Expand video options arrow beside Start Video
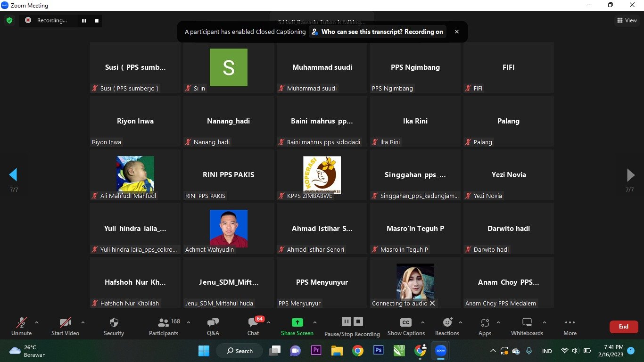Image resolution: width=644 pixels, height=362 pixels. pyautogui.click(x=83, y=323)
